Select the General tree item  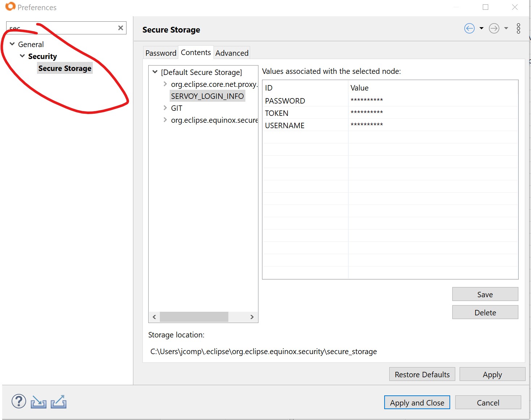point(31,45)
